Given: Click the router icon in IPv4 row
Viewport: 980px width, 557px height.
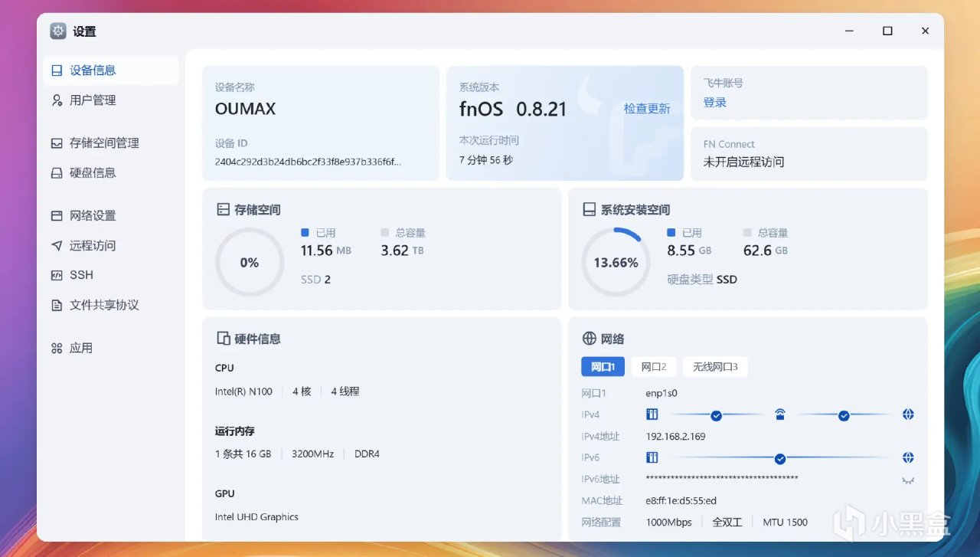Looking at the screenshot, I should pos(780,414).
